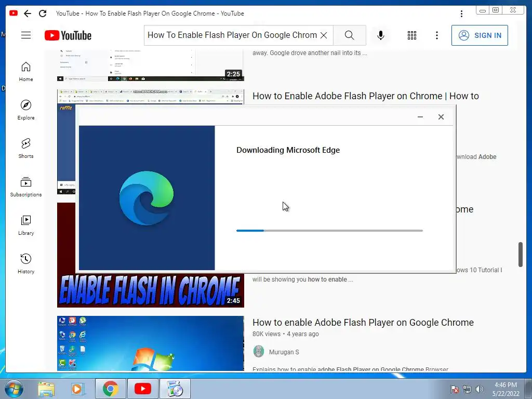Open the Action Center flag icon

(455, 390)
